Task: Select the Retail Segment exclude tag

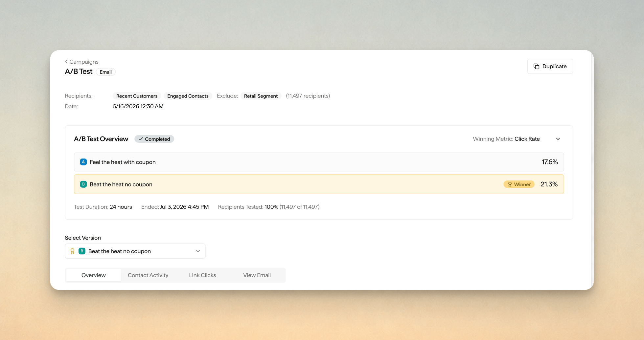Action: pos(261,96)
